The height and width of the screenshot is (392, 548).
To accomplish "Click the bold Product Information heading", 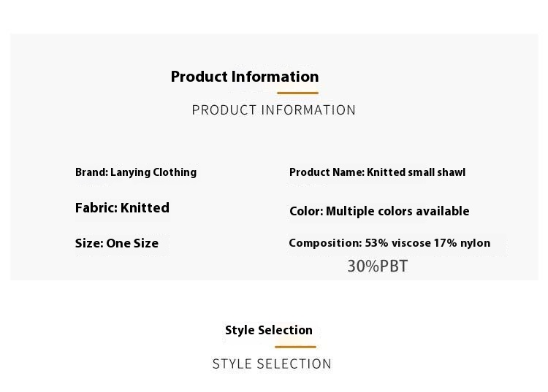I will click(245, 77).
